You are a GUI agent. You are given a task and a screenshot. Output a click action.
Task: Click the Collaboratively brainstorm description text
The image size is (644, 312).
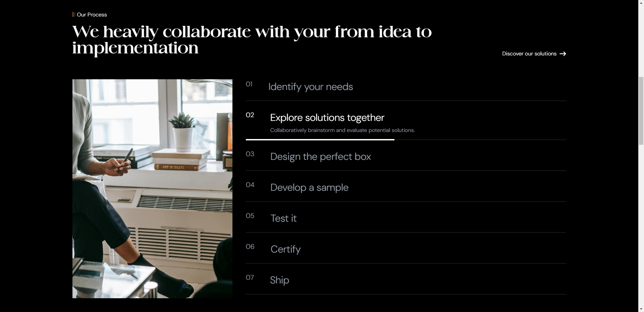(x=342, y=130)
